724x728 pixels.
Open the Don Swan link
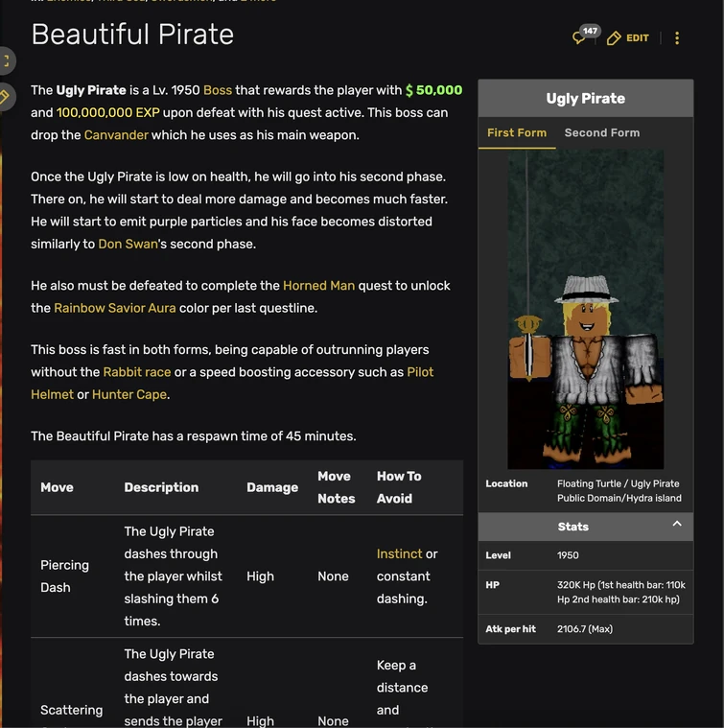click(x=128, y=245)
